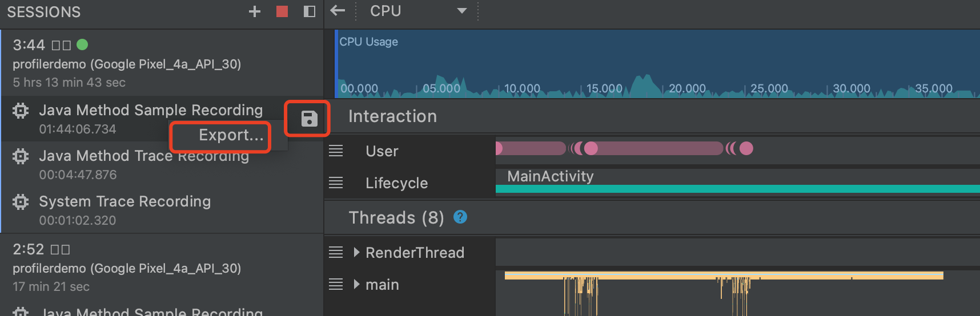Save the Java Method Sample Recording

point(309,119)
